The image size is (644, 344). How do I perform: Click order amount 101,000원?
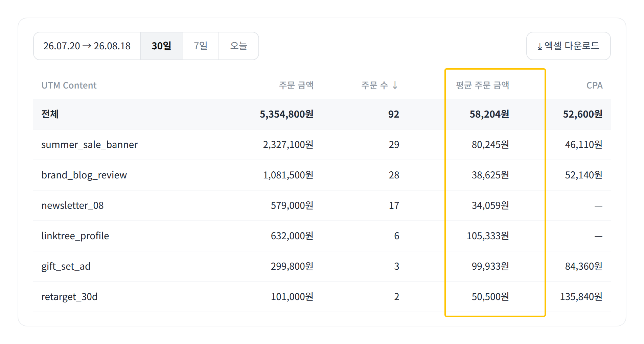point(292,297)
